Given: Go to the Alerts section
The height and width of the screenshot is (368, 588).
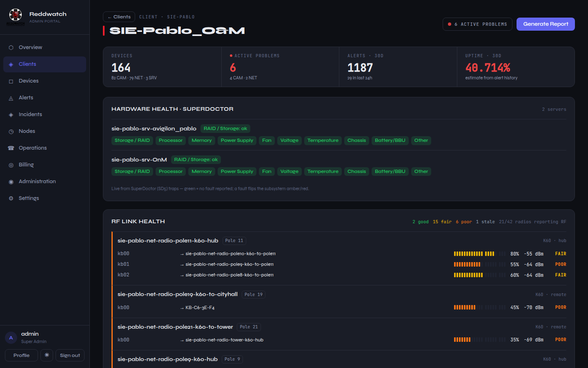Looking at the screenshot, I should 45,98.
